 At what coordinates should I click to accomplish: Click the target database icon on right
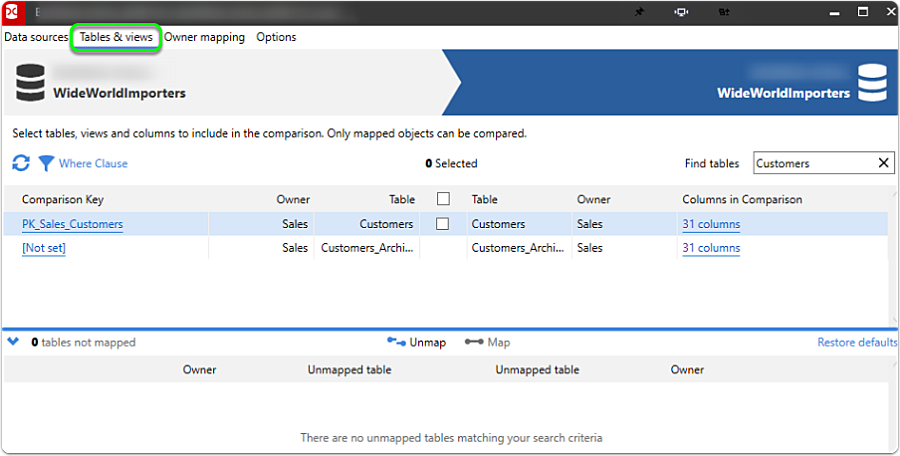(872, 82)
